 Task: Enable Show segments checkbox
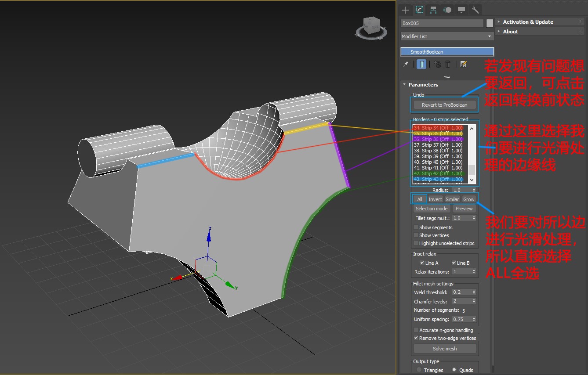coord(416,227)
